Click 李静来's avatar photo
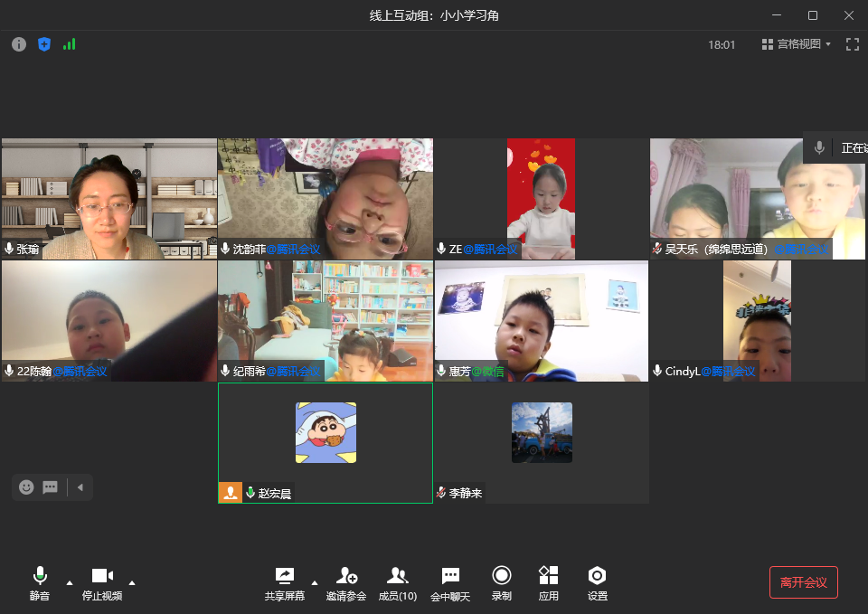The height and width of the screenshot is (614, 868). click(542, 432)
